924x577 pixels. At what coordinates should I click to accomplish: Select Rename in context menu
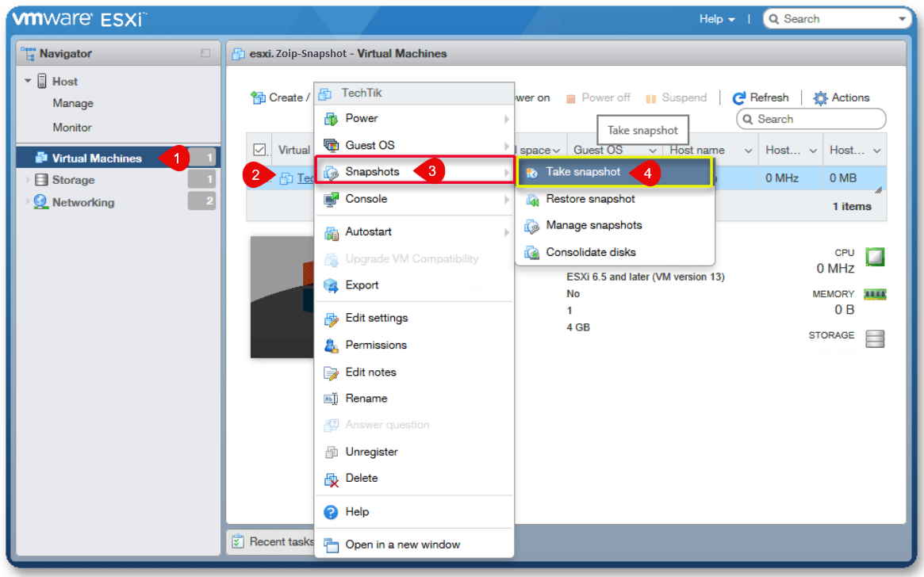pyautogui.click(x=414, y=399)
